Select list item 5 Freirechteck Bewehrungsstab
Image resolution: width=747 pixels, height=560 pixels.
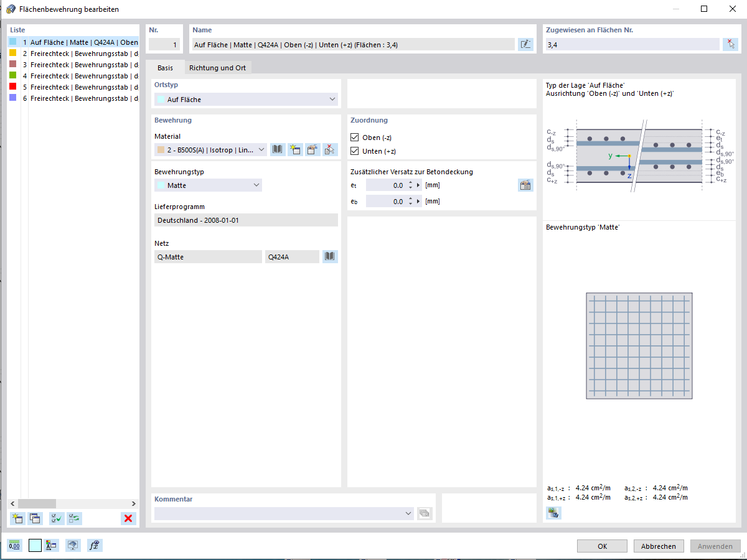(73, 87)
